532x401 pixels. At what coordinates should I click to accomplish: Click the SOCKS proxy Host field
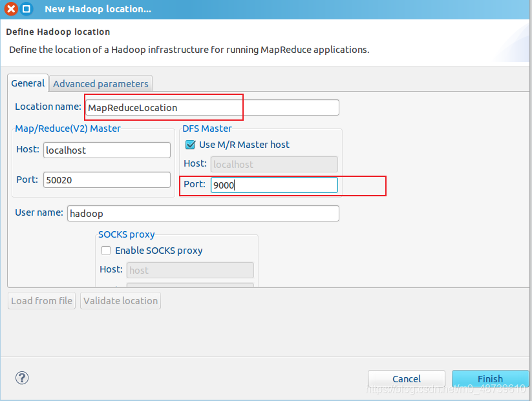pos(190,270)
